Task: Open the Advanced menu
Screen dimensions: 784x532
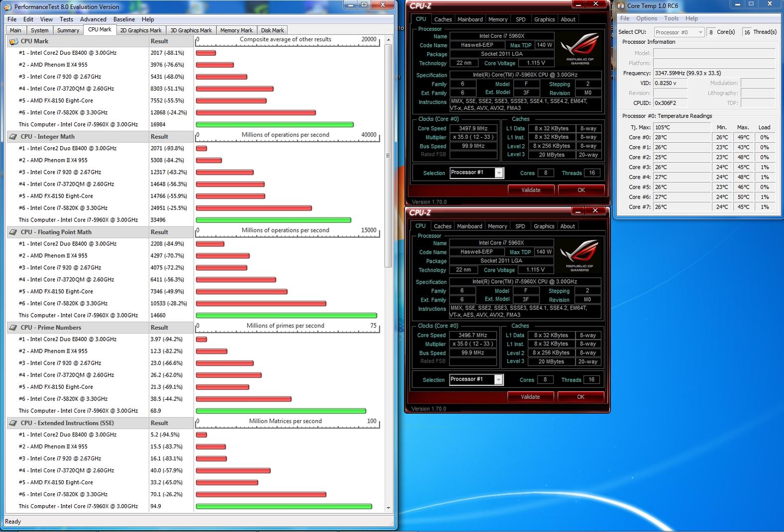Action: (93, 19)
